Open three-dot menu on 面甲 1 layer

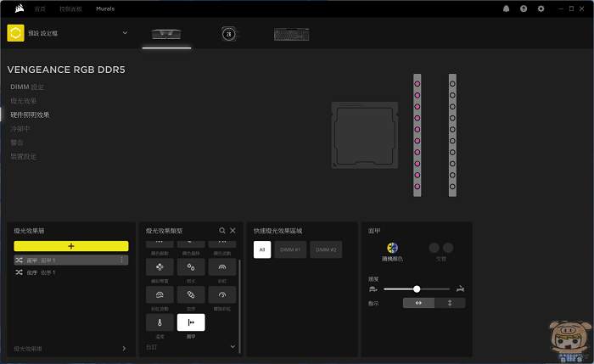coord(121,260)
